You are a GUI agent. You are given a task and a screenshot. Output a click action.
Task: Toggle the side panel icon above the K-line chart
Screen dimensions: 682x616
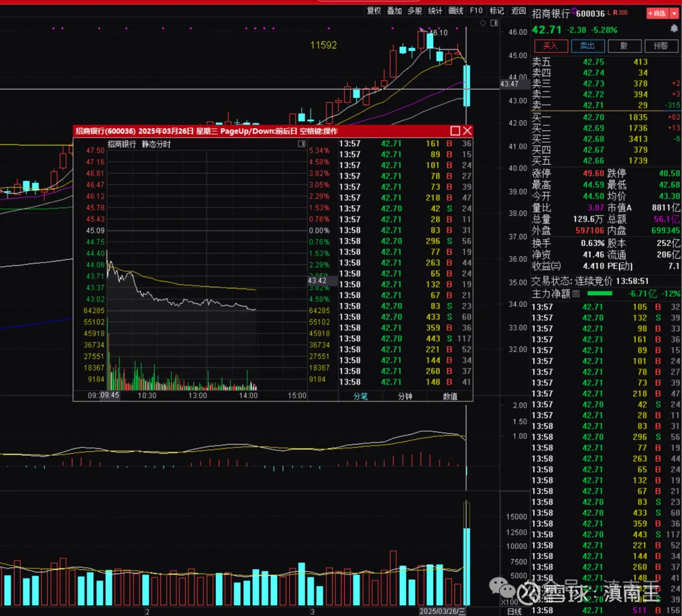pyautogui.click(x=494, y=23)
